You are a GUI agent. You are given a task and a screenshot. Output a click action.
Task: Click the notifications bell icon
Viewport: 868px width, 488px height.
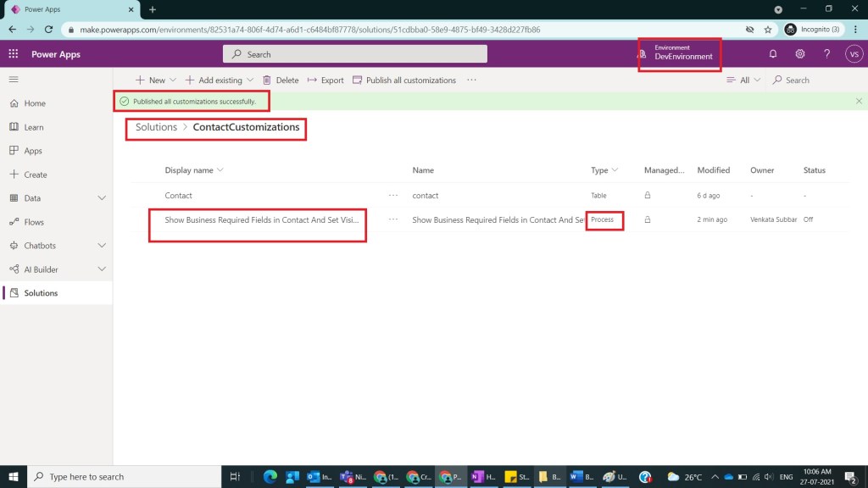click(772, 54)
